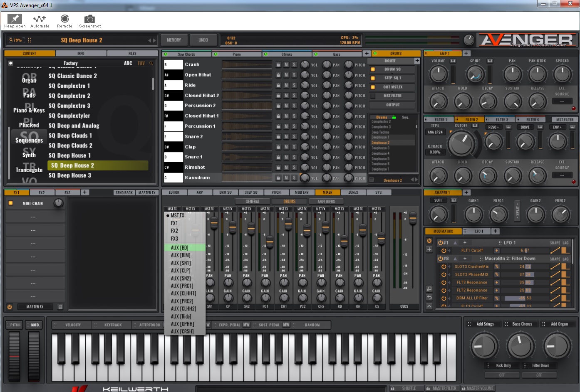Viewport: 580px width, 392px height.
Task: Mute the Clap drum slot
Action: click(286, 147)
